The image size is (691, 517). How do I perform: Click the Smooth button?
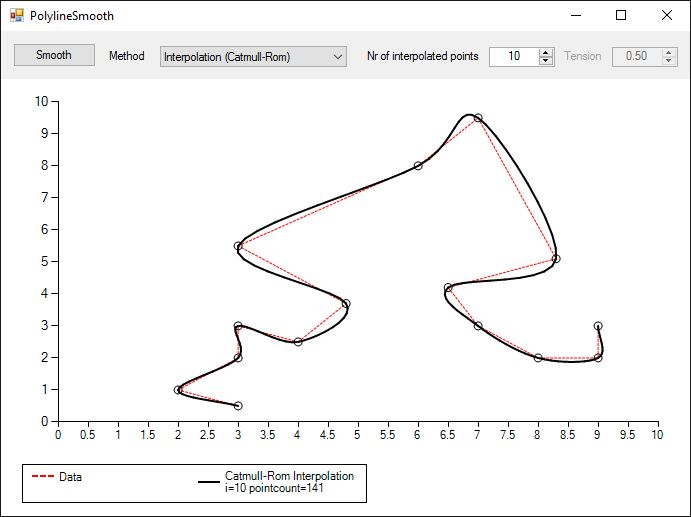54,55
